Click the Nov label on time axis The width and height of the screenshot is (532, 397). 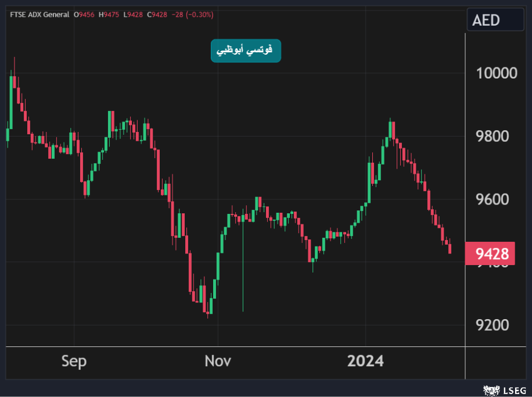point(218,361)
